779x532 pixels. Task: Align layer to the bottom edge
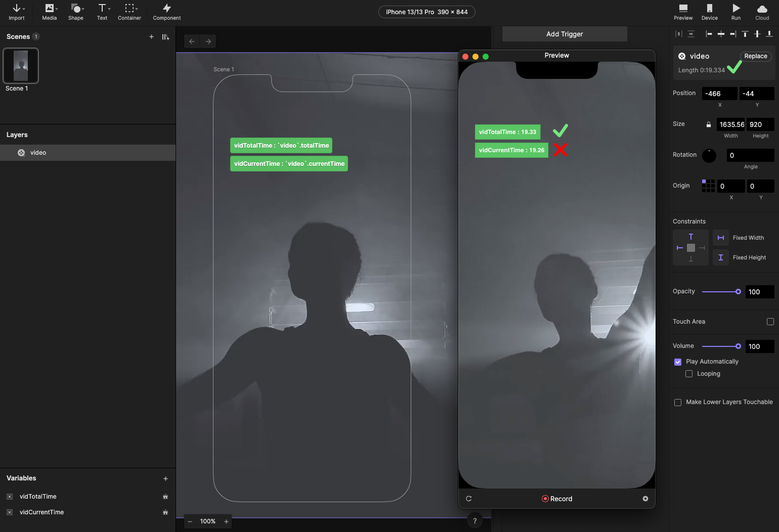coord(769,34)
